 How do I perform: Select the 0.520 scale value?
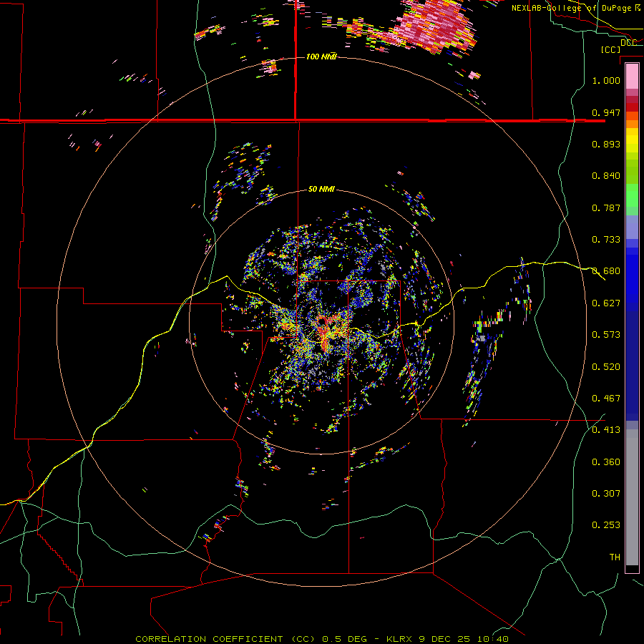tap(606, 367)
